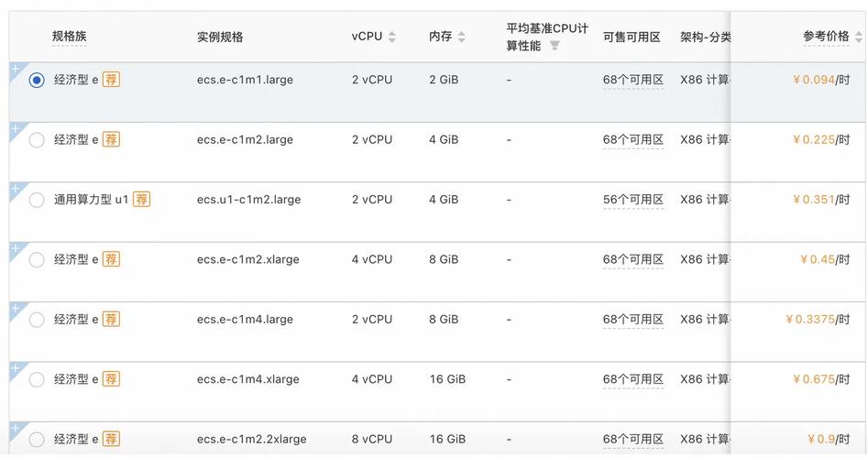This screenshot has width=868, height=458.
Task: Expand the ecs.e-c1m1.large row plus corner
Action: click(x=16, y=70)
